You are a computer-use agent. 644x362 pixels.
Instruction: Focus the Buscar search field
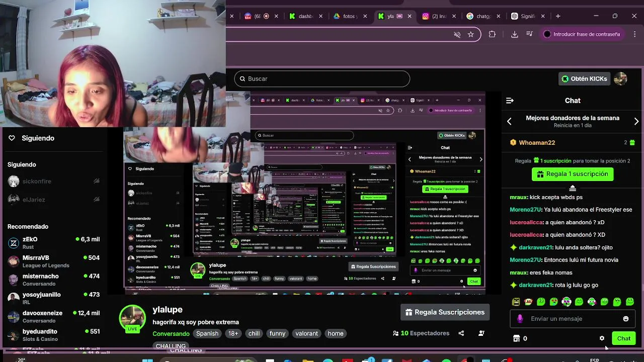[x=322, y=78]
